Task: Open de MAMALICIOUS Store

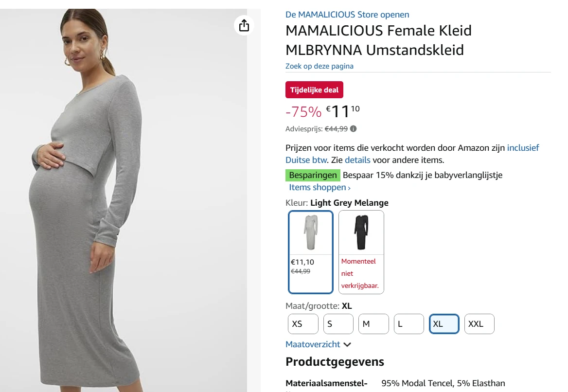Action: (x=347, y=15)
